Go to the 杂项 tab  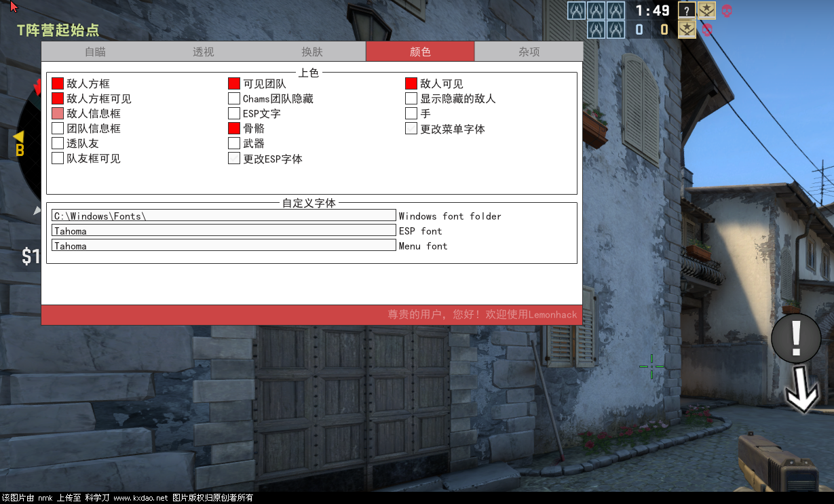point(529,52)
